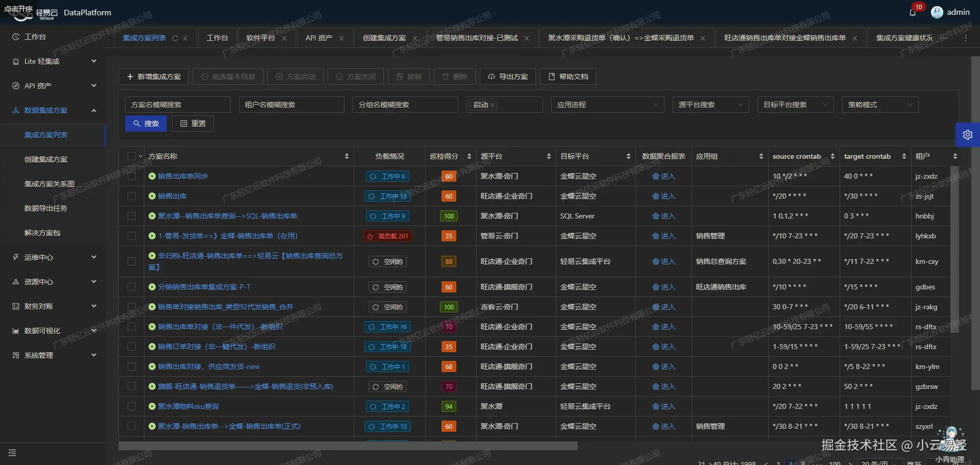980x465 pixels.
Task: Open 帮助文档 from the toolbar
Action: 567,77
